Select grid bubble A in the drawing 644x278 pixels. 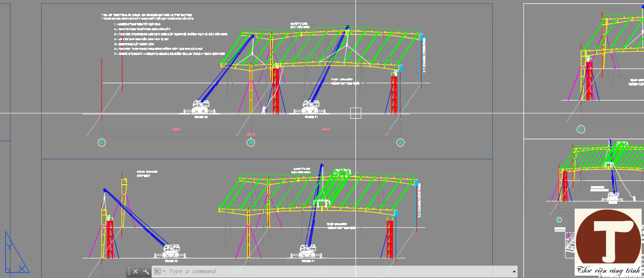point(400,143)
